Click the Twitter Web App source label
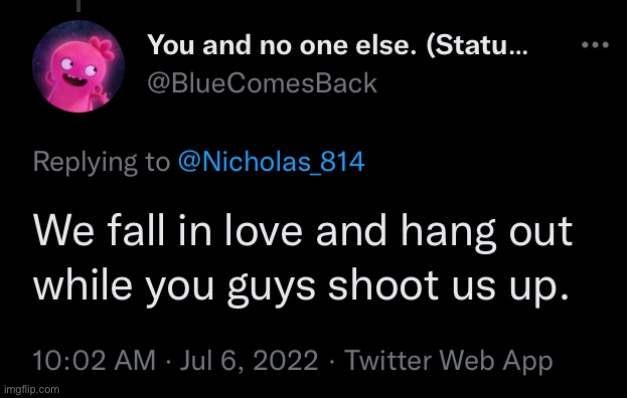 click(x=449, y=360)
